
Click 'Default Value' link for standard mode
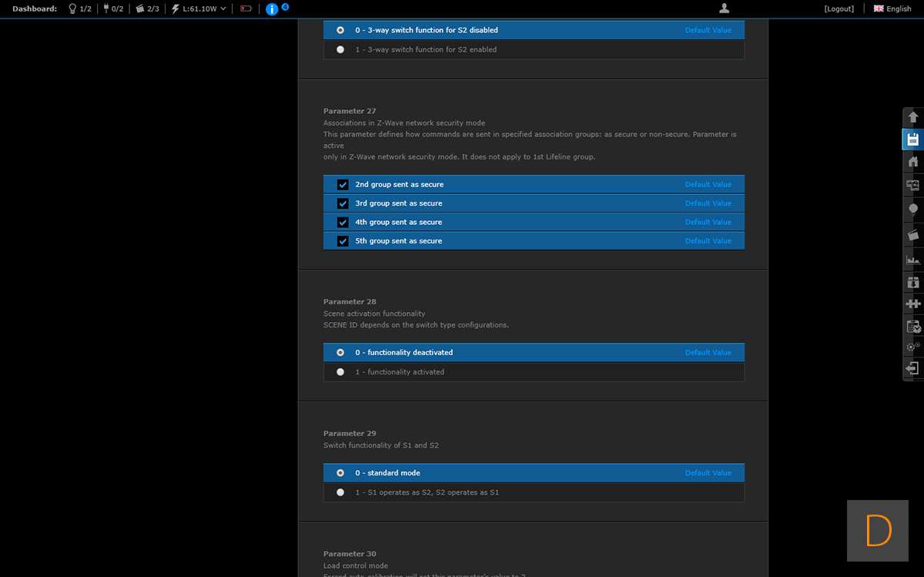point(708,473)
